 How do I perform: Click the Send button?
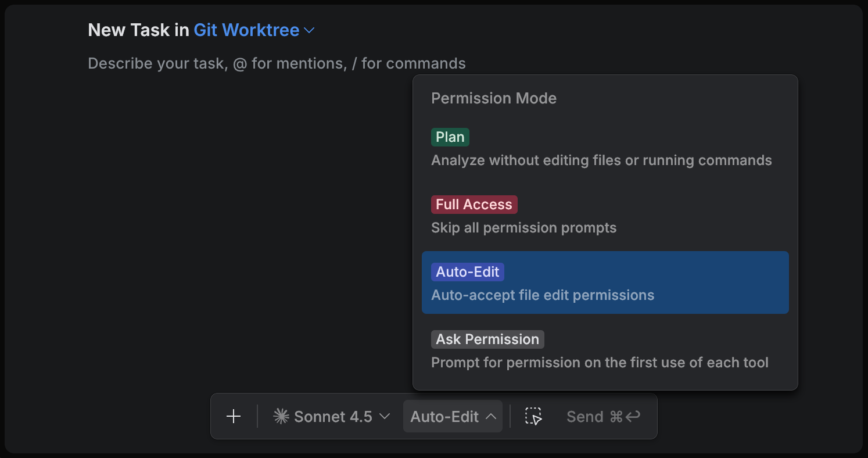tap(584, 416)
